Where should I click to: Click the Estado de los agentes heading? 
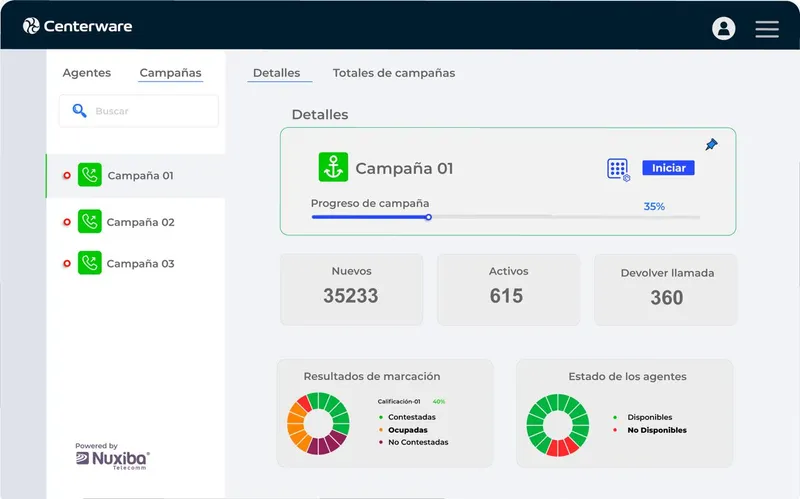[x=628, y=376]
